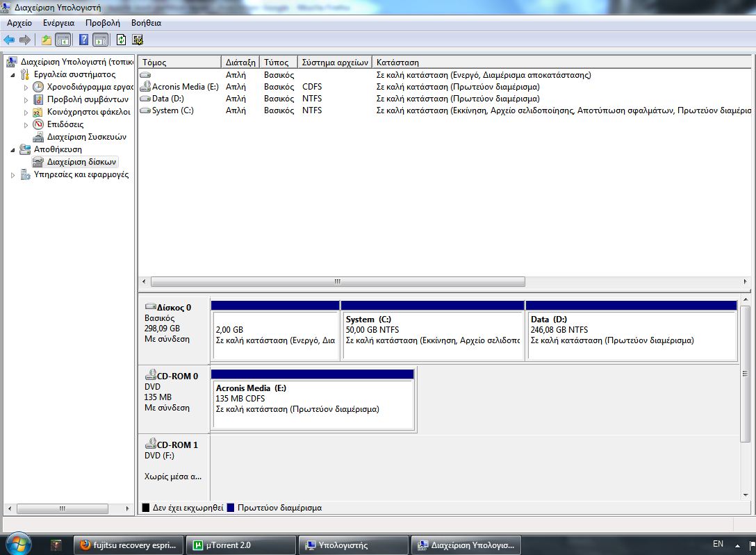
Task: Click the System (C:) volume icon in list
Action: tap(145, 110)
